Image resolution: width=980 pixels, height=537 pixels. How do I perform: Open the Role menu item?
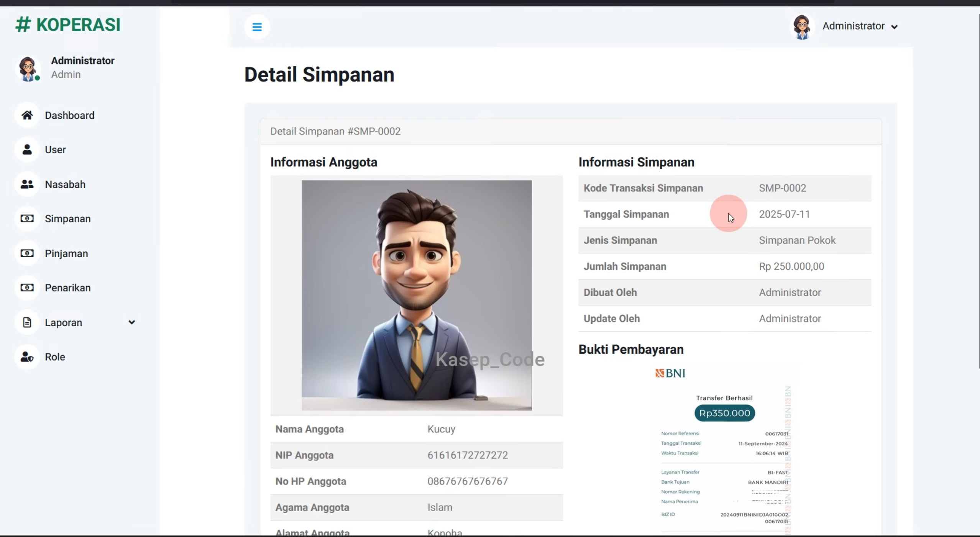[55, 357]
